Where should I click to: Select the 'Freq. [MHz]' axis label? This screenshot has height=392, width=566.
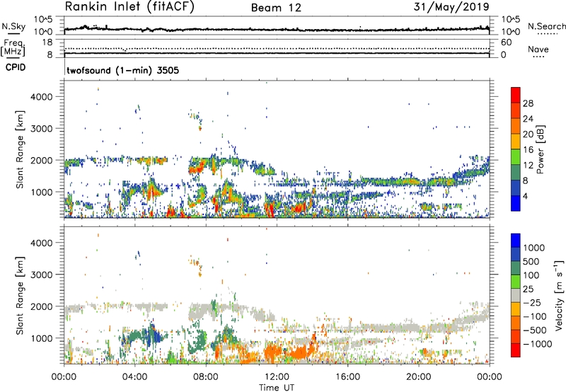pos(13,47)
